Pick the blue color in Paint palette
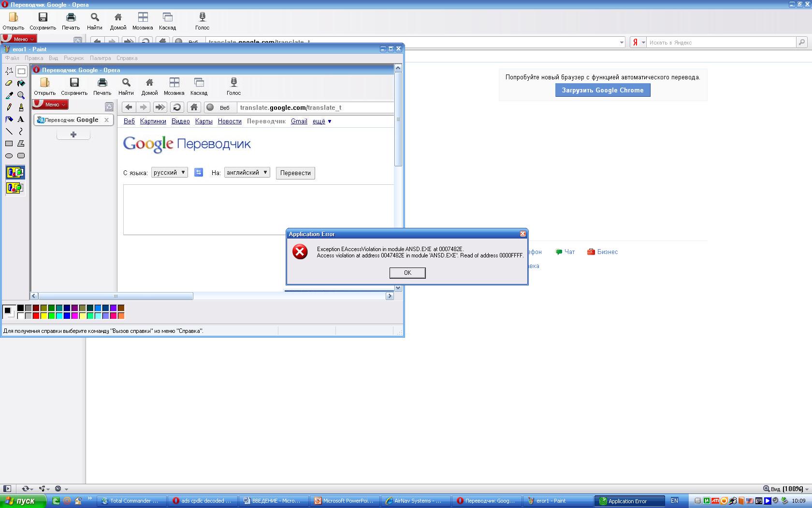Image resolution: width=812 pixels, height=508 pixels. click(67, 316)
